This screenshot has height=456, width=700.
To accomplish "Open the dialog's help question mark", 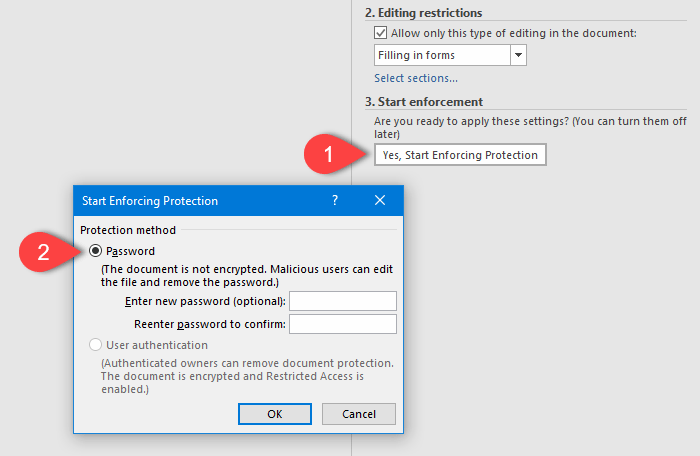I will click(x=335, y=200).
